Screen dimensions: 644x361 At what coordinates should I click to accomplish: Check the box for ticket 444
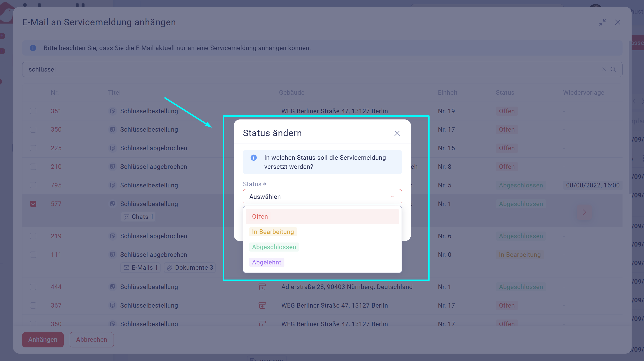click(33, 287)
